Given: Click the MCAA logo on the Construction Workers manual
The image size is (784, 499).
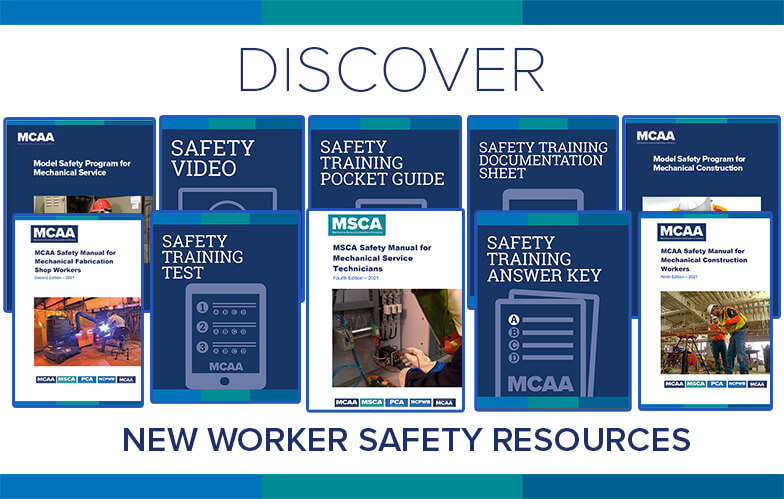Looking at the screenshot, I should click(681, 232).
